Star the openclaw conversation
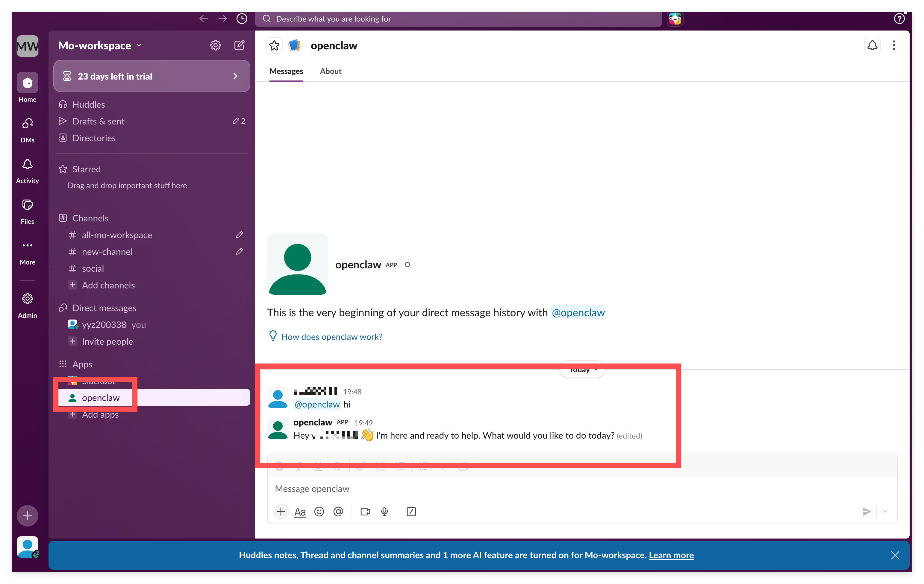Viewport: 924px width, 584px height. (274, 46)
